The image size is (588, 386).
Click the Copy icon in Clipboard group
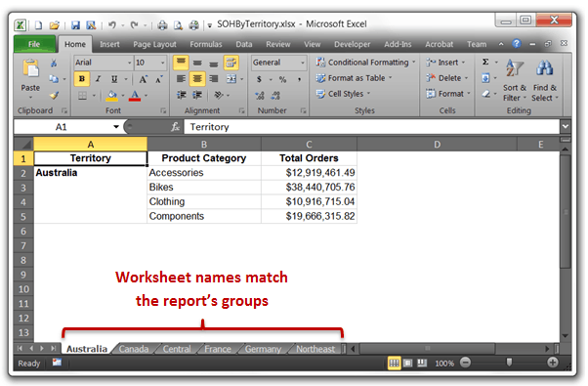click(x=54, y=79)
